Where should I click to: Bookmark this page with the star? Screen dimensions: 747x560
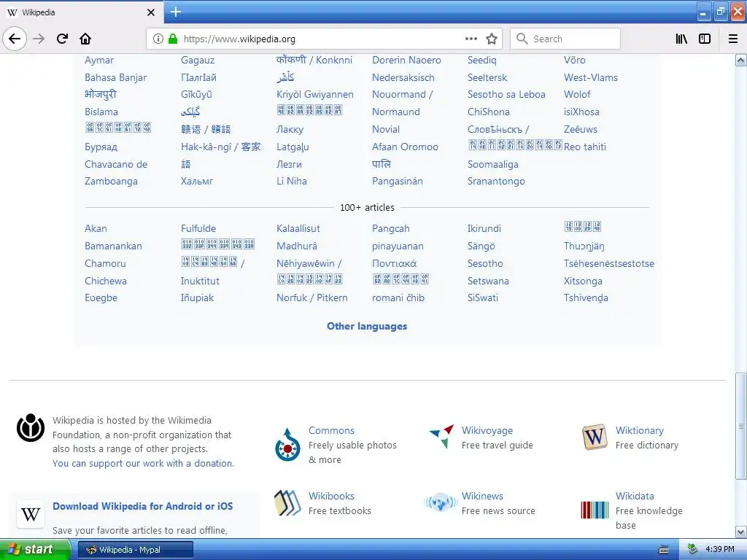[x=492, y=39]
